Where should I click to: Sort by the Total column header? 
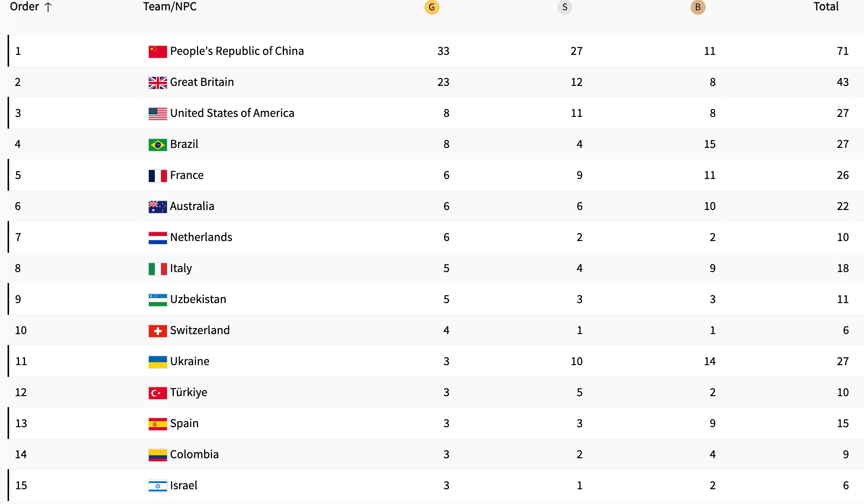tap(826, 6)
